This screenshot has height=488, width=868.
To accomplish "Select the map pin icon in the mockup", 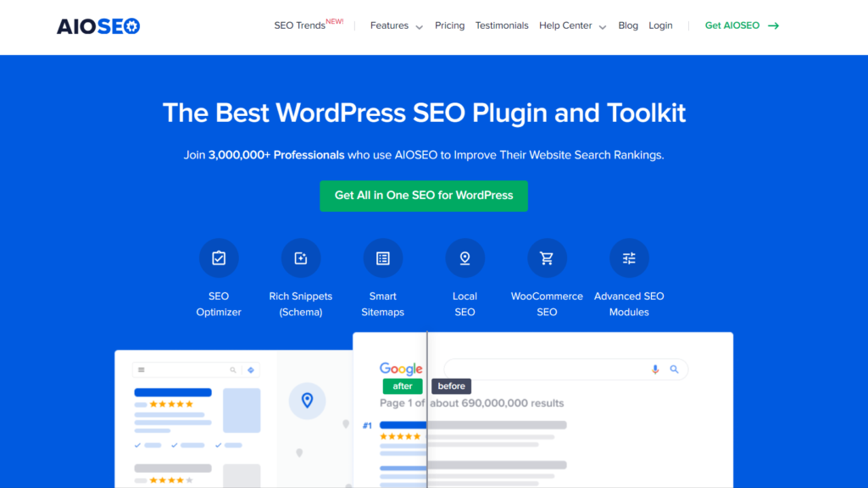I will coord(307,401).
